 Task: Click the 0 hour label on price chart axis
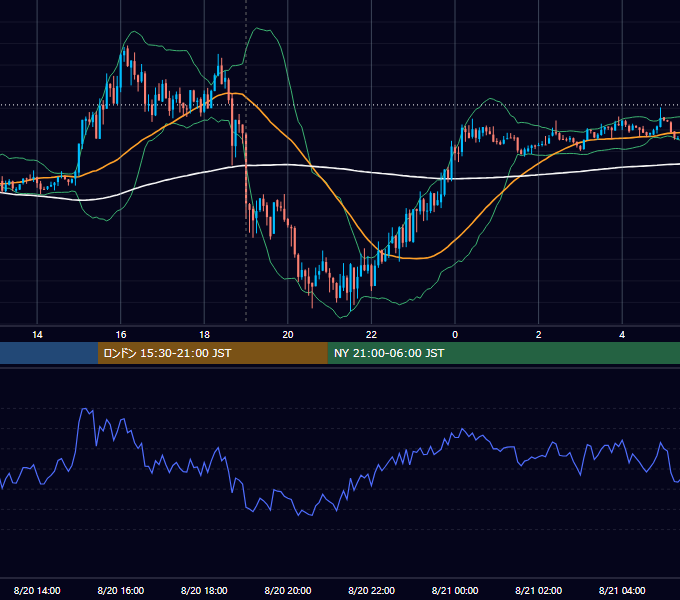point(455,335)
